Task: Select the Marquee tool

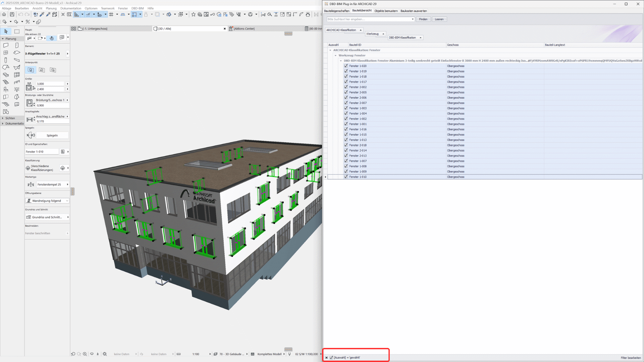Action: [17, 31]
